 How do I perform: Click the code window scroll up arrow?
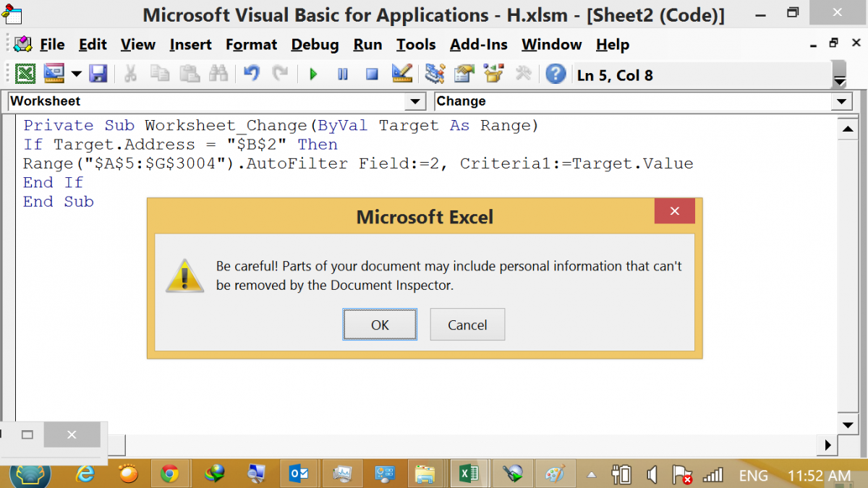click(848, 130)
